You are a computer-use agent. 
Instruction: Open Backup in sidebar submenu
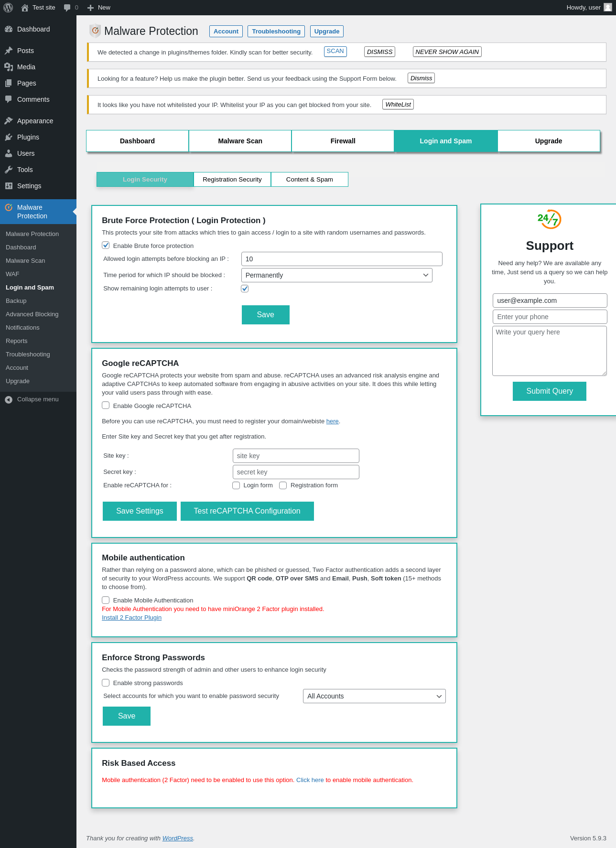(16, 301)
